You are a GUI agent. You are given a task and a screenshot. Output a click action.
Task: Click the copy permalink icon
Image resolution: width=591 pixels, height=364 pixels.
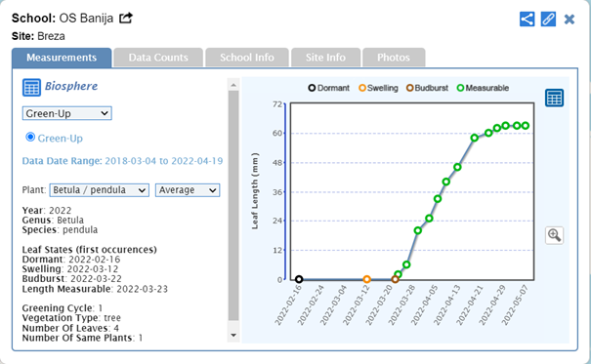tap(548, 19)
